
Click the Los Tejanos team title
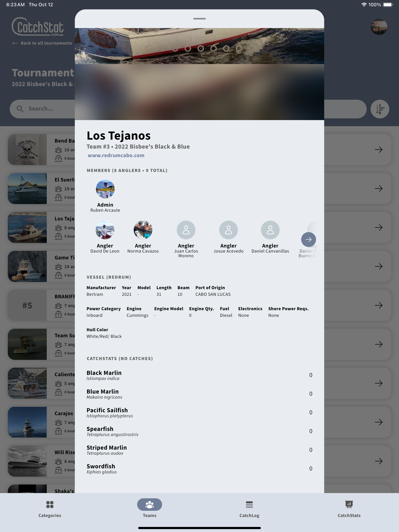pos(119,136)
